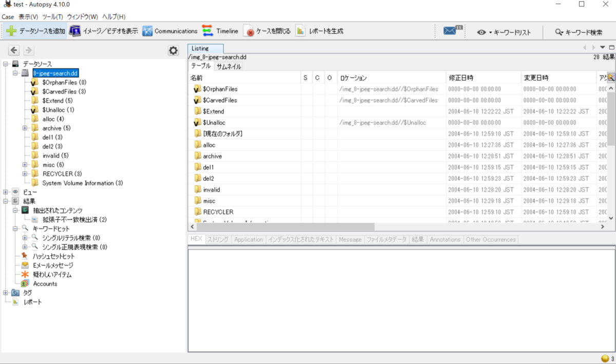
Task: Expand the archive folder in the tree
Action: (x=25, y=128)
